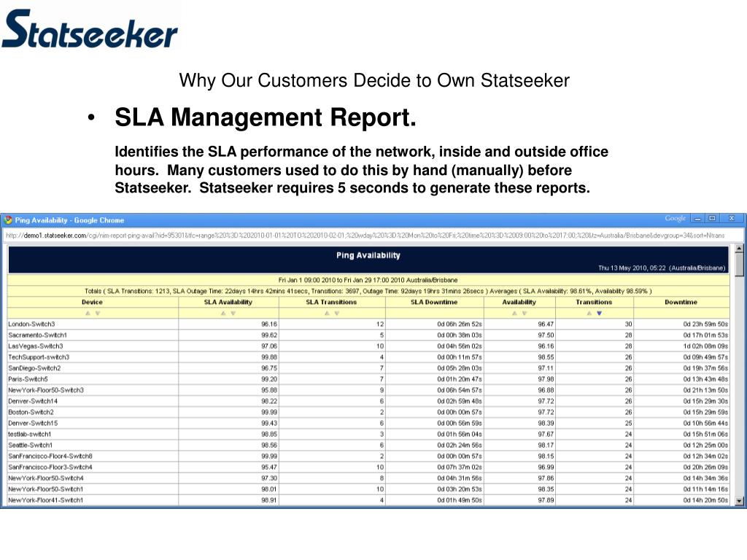Sort Availability column descending arrow
The width and height of the screenshot is (747, 560).
coord(525,314)
